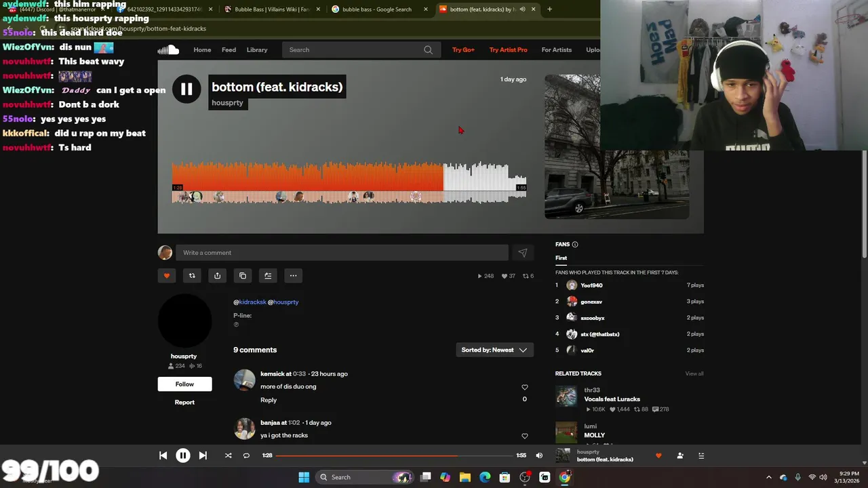Reply to kemsick's comment
Screen dimensions: 868x488
(269, 400)
